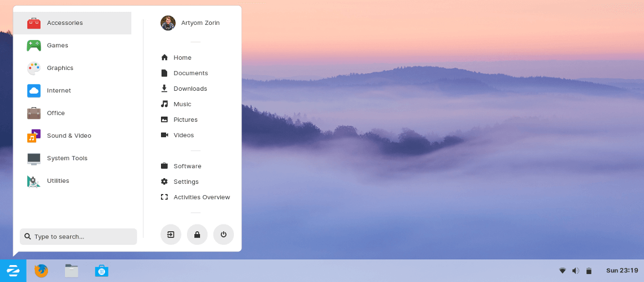The height and width of the screenshot is (282, 644).
Task: Open the Software store taskbar icon
Action: pos(102,271)
